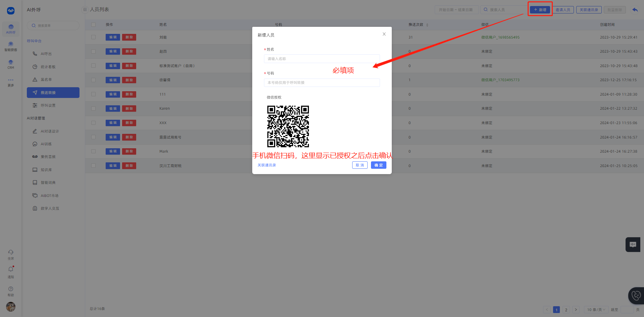Open 智能词典 in the sidebar
Viewport: 644px width, 317px height.
[x=53, y=182]
